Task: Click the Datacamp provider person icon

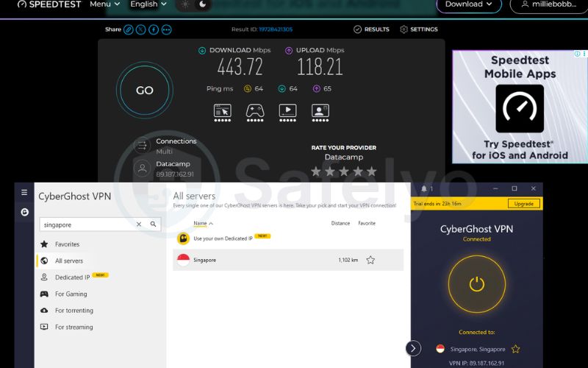Action: pos(142,169)
